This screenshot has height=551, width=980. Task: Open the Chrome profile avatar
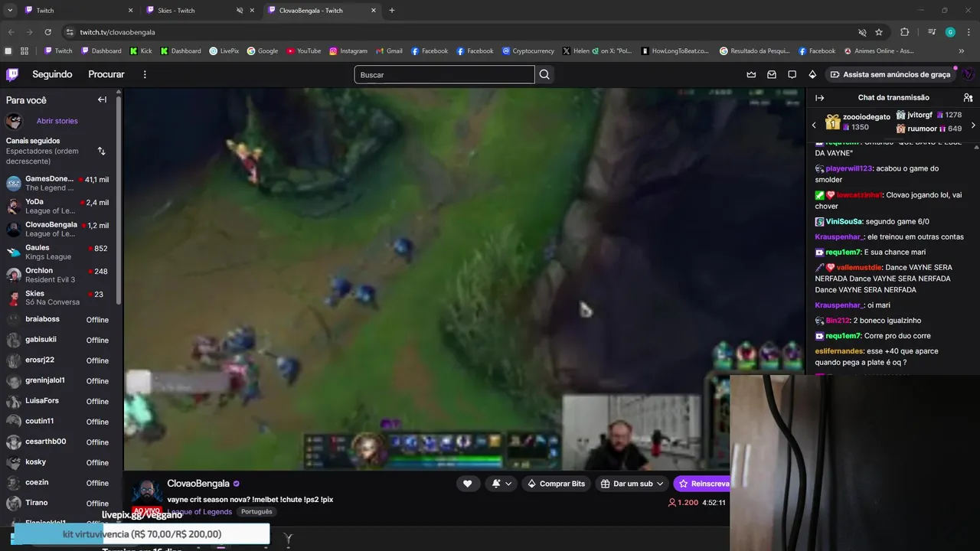(950, 32)
